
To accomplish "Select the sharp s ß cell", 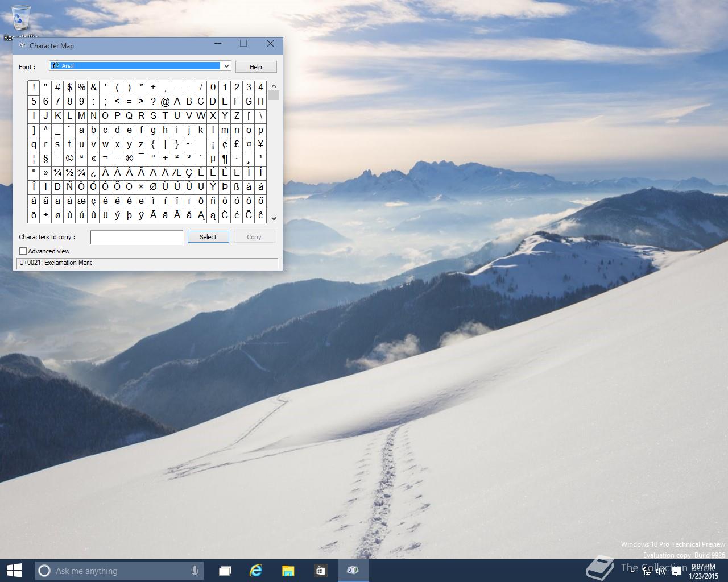I will (237, 186).
